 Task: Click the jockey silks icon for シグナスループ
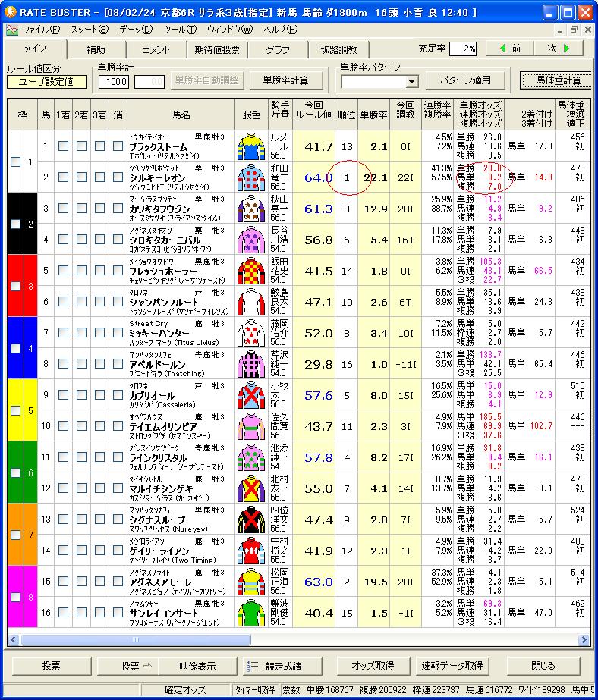pos(251,520)
